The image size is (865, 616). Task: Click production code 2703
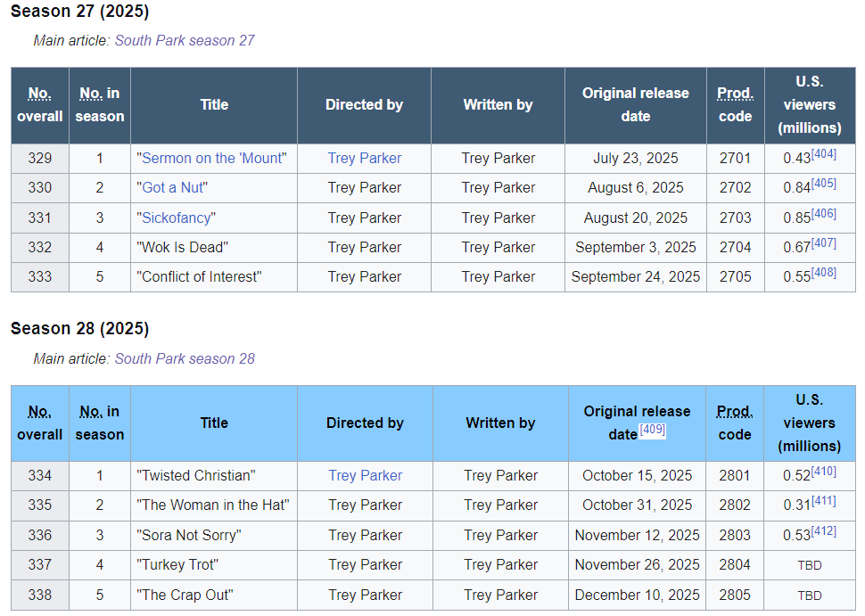pos(736,218)
